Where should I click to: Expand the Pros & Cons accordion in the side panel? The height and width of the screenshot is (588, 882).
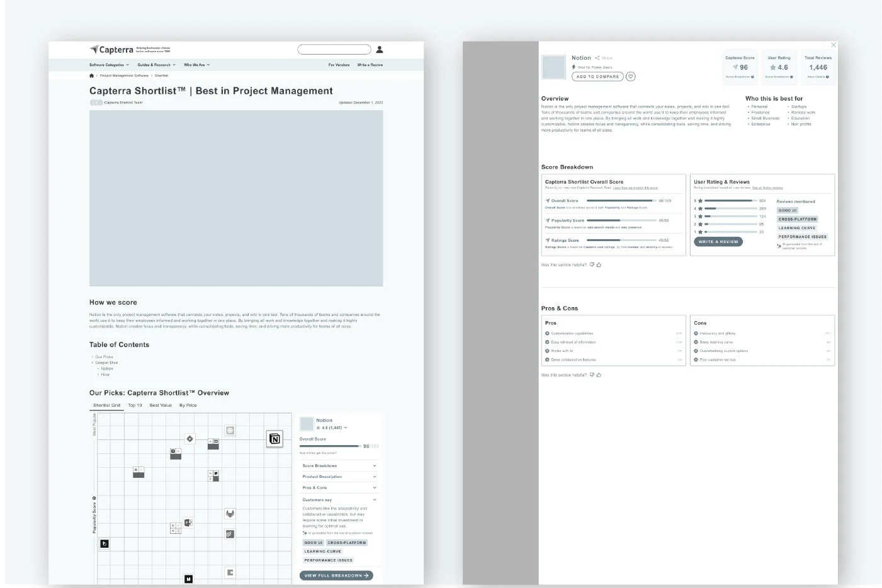[339, 488]
